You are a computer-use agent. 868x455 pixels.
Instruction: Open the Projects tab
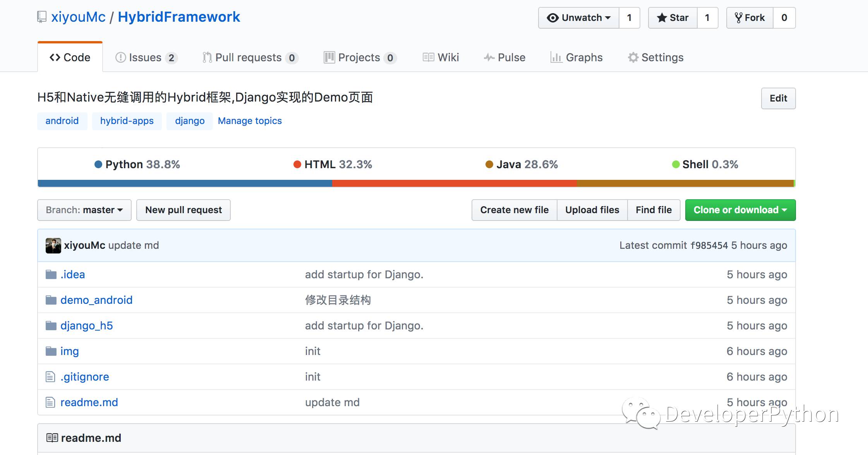[x=360, y=57]
